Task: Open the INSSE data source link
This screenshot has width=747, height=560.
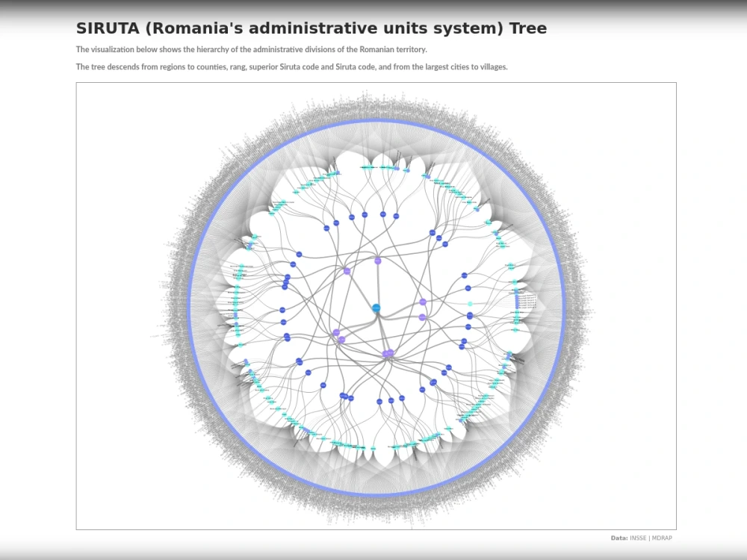Action: [x=638, y=536]
